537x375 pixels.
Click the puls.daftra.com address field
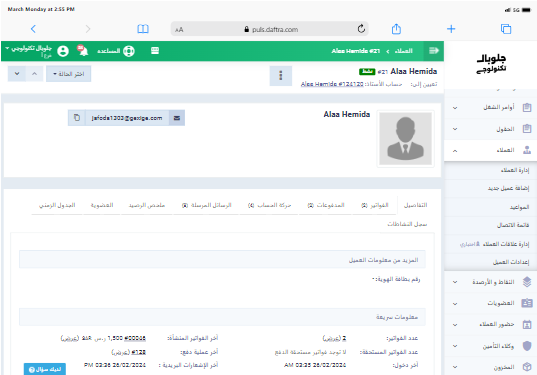coord(271,29)
